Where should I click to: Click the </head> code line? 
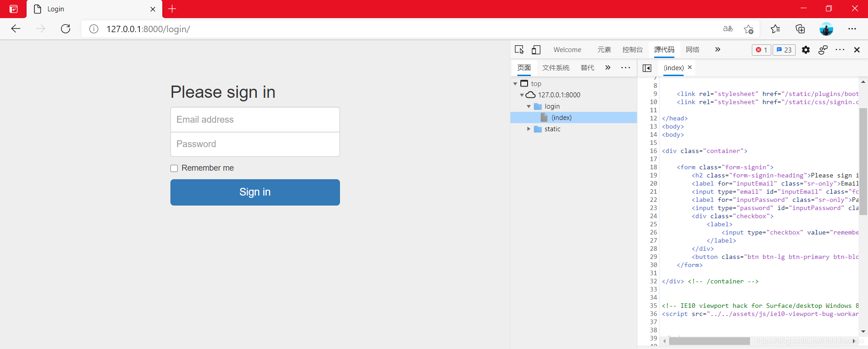tap(675, 118)
